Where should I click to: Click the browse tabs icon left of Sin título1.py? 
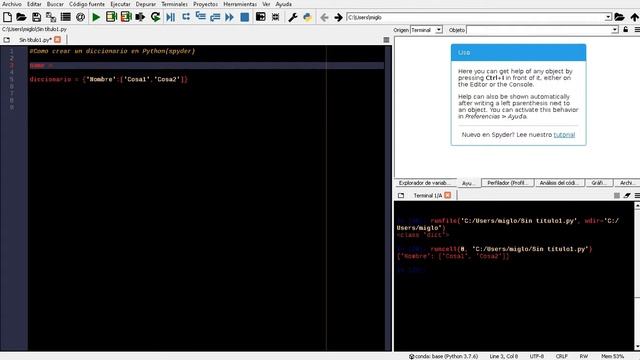click(7, 40)
